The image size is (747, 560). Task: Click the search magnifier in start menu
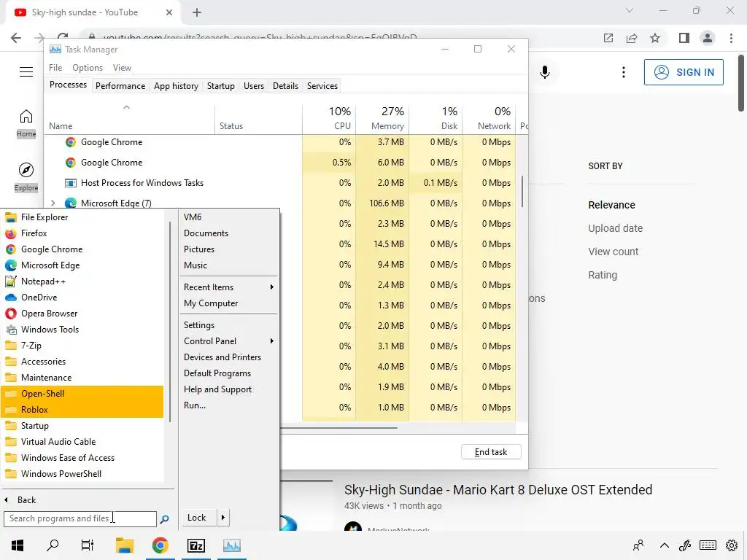click(165, 519)
